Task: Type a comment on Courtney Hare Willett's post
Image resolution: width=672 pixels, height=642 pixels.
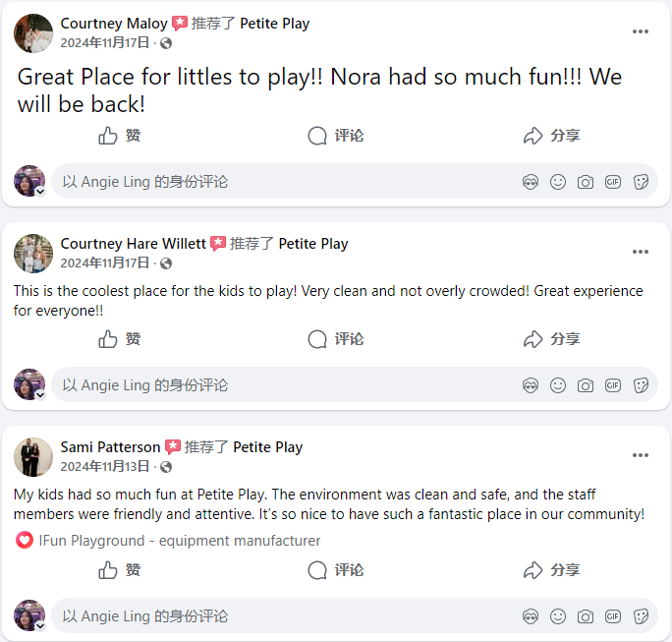Action: coord(275,385)
